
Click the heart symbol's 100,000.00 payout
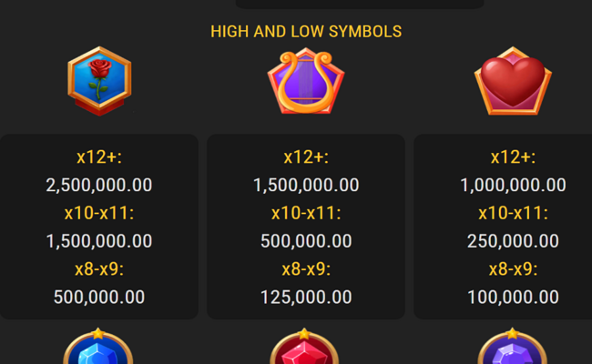coord(513,297)
